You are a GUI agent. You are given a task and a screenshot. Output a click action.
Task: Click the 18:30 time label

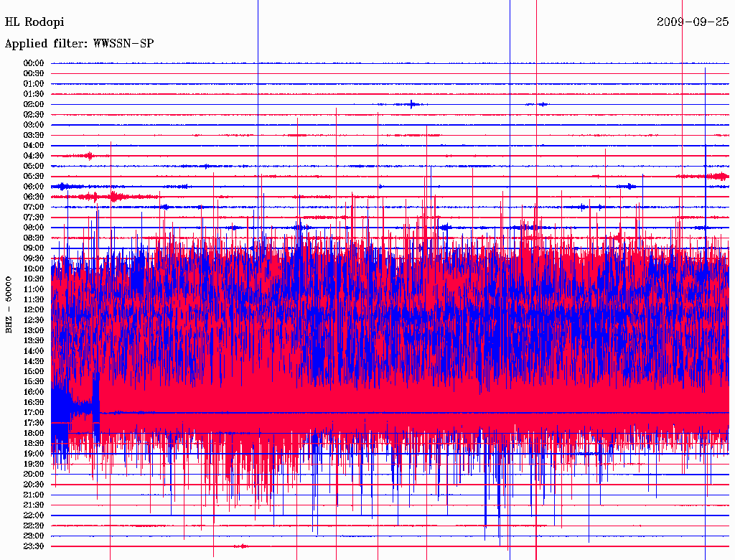tap(33, 444)
